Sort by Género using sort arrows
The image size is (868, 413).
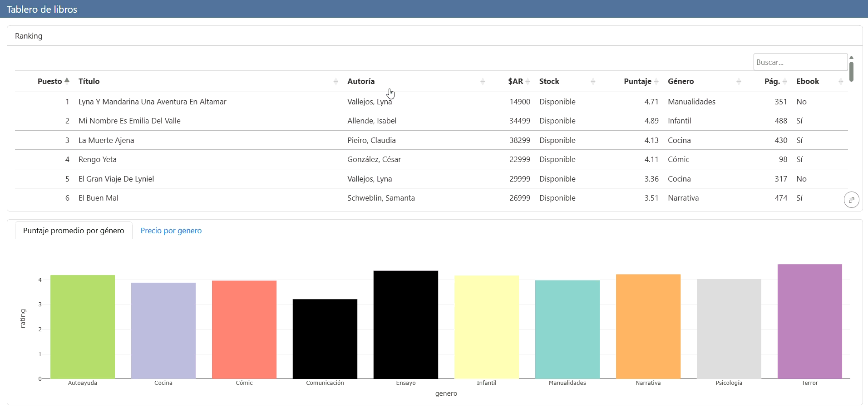pyautogui.click(x=739, y=81)
